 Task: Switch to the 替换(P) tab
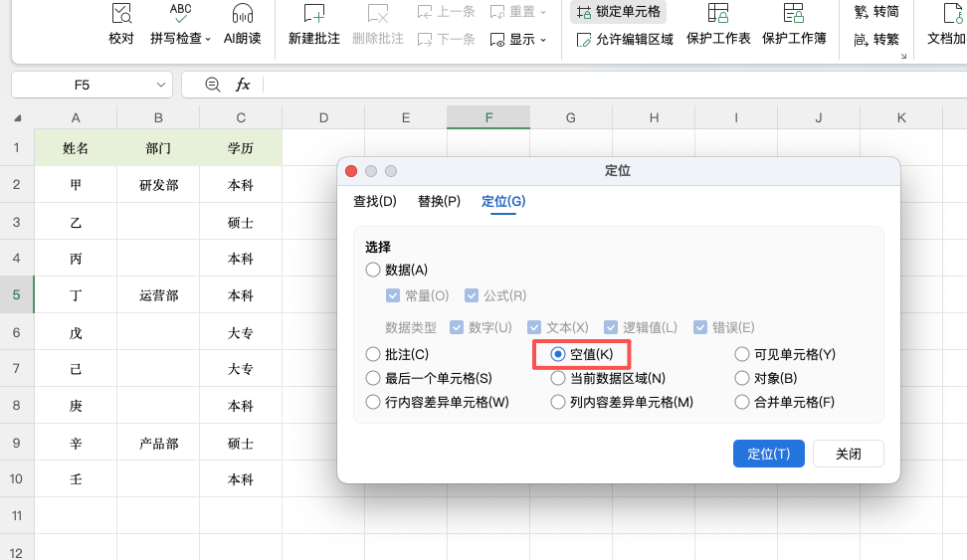[x=439, y=201]
